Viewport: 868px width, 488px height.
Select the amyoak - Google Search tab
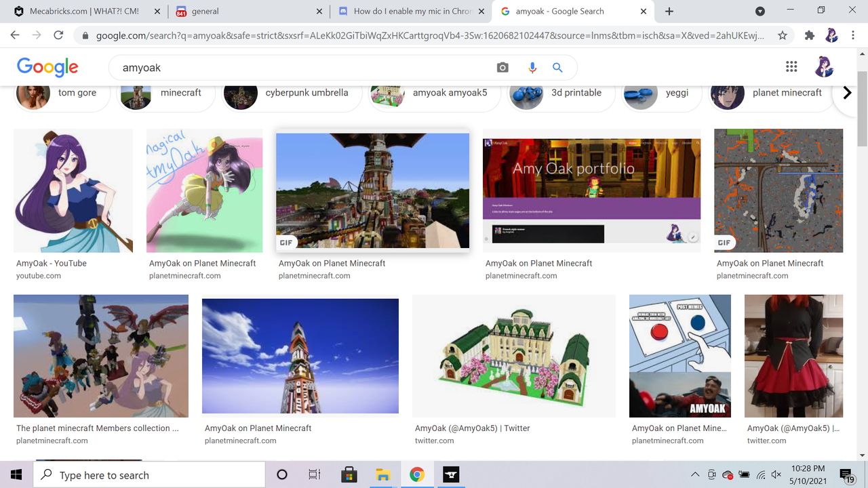point(573,12)
